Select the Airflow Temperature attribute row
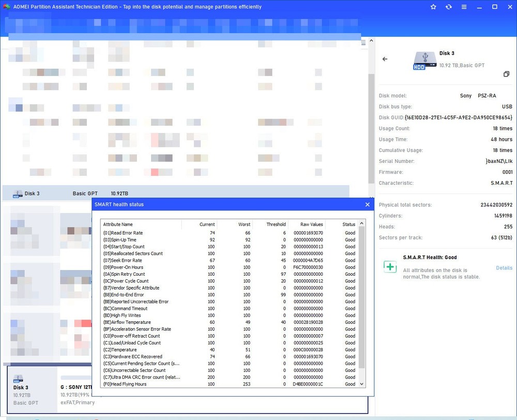This screenshot has height=420, width=517. (227, 322)
